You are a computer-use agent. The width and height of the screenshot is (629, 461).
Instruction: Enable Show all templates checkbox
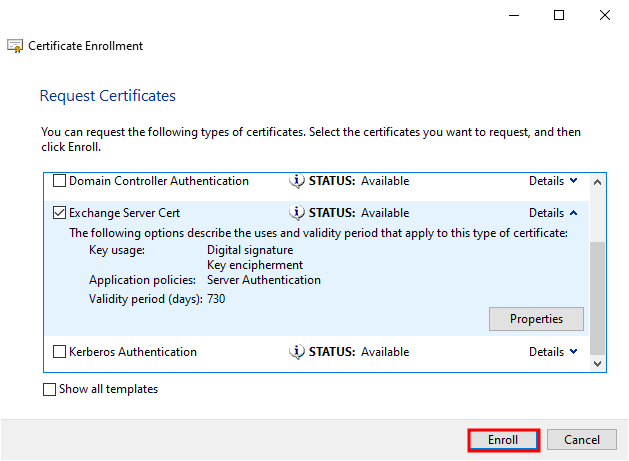(49, 389)
